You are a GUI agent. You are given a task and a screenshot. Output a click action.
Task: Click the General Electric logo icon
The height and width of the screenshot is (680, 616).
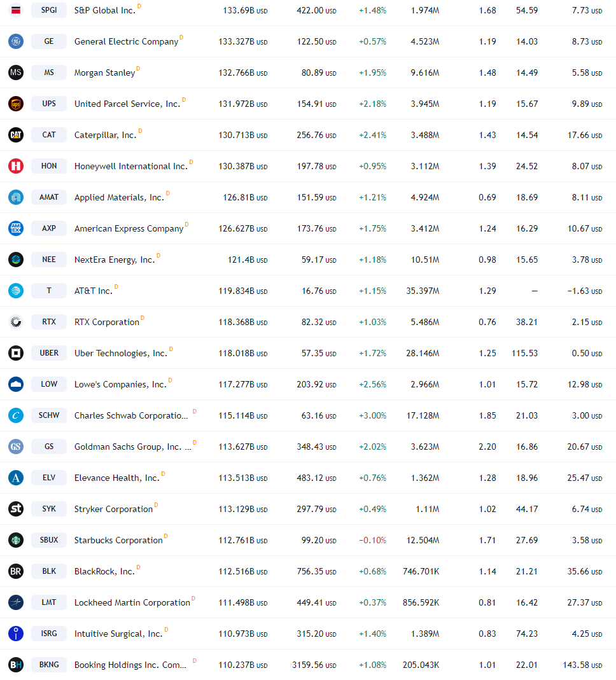16,41
